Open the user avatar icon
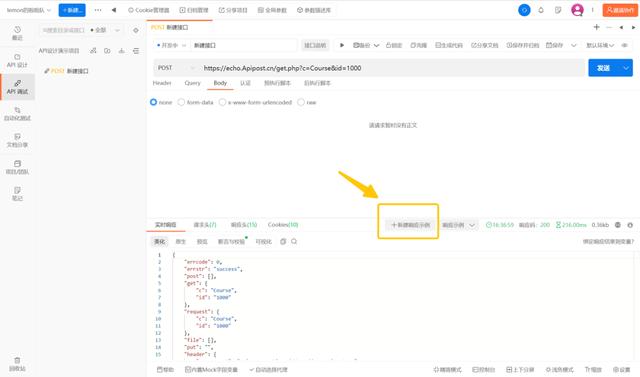Viewport: 640px width, 377px height. click(x=577, y=10)
